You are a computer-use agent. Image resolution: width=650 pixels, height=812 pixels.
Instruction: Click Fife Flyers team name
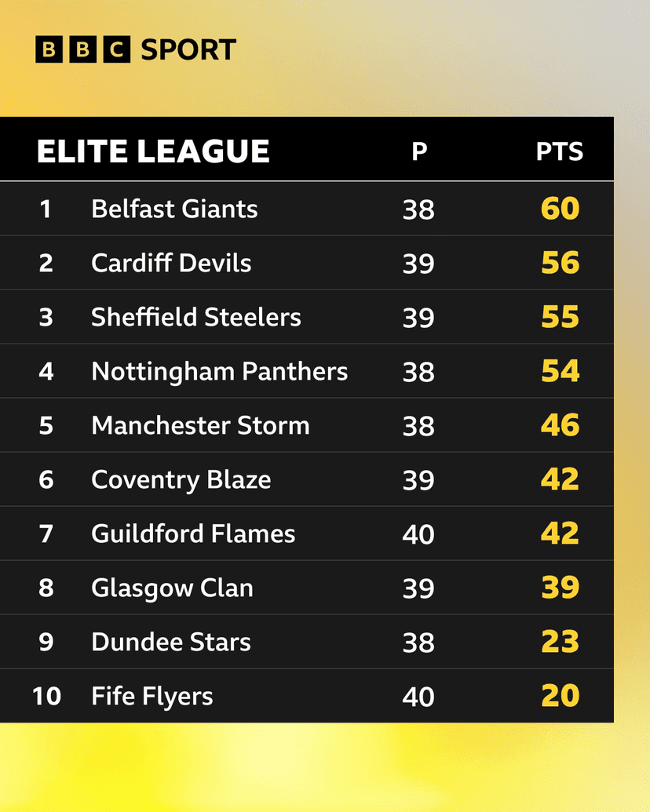click(152, 696)
